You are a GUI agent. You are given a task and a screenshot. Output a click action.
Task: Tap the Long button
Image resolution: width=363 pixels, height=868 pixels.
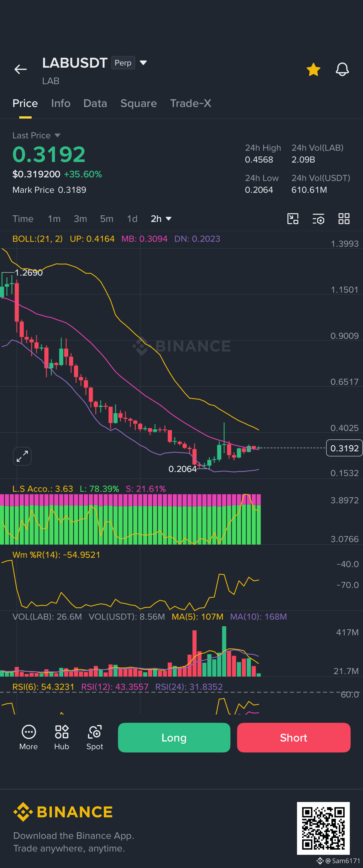click(174, 738)
